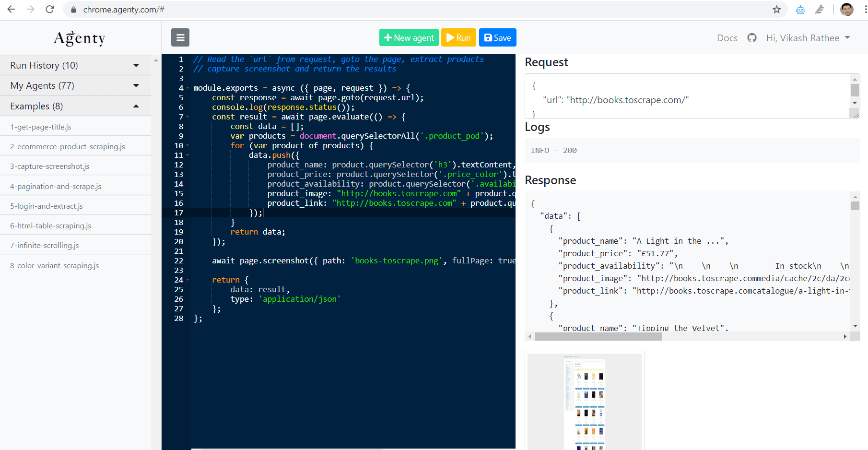This screenshot has width=868, height=450.
Task: Fold code at line 7 arrow
Action: [x=188, y=117]
